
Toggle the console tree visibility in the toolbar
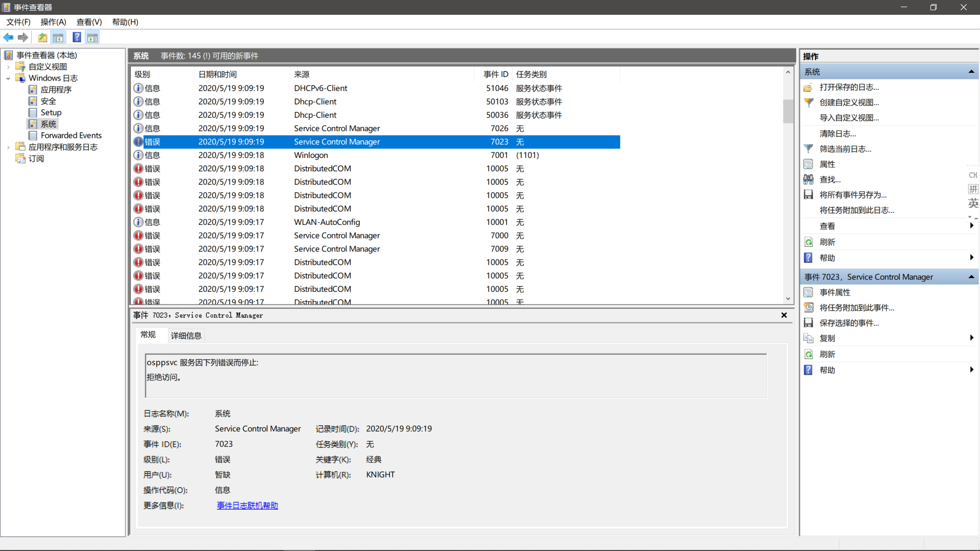tap(58, 37)
